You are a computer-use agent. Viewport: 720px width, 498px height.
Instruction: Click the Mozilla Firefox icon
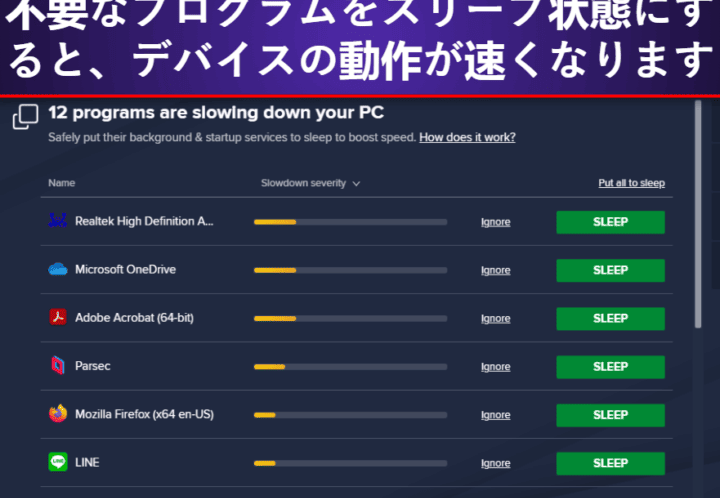[58, 414]
